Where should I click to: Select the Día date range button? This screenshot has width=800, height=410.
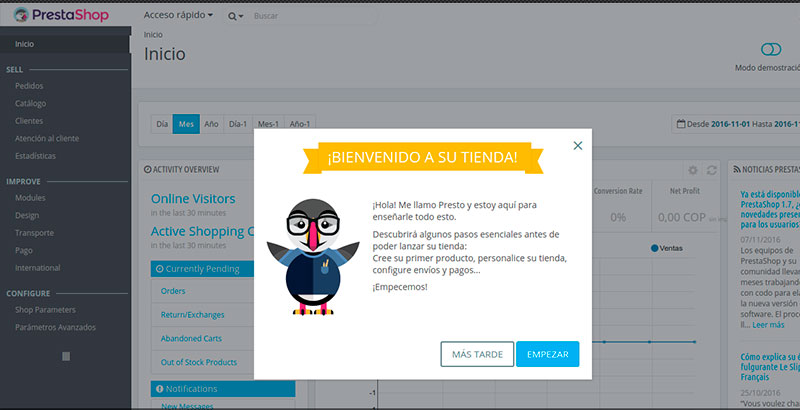(x=162, y=124)
